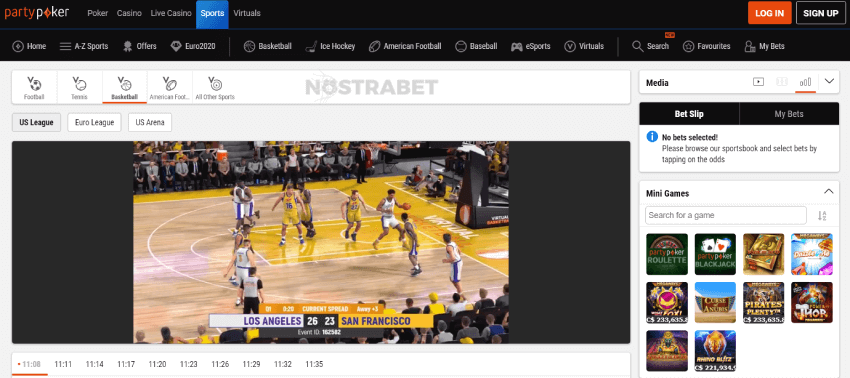Click the Mini Games sort icon
This screenshot has height=378, width=850.
click(x=822, y=216)
